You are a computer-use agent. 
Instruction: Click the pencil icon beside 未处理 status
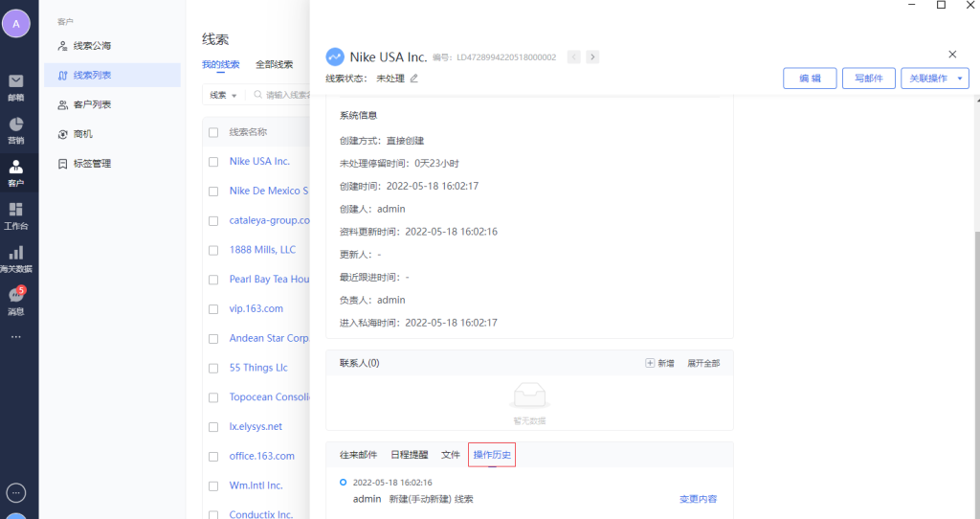pyautogui.click(x=414, y=79)
